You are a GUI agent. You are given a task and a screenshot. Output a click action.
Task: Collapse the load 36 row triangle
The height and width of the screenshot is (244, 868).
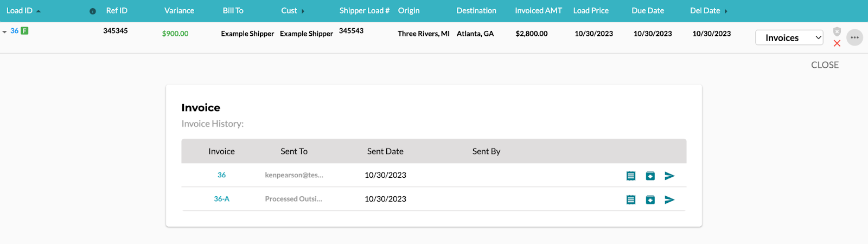point(4,32)
